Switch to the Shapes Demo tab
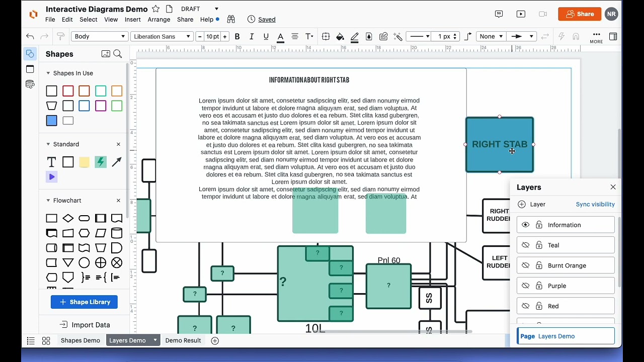 80,340
